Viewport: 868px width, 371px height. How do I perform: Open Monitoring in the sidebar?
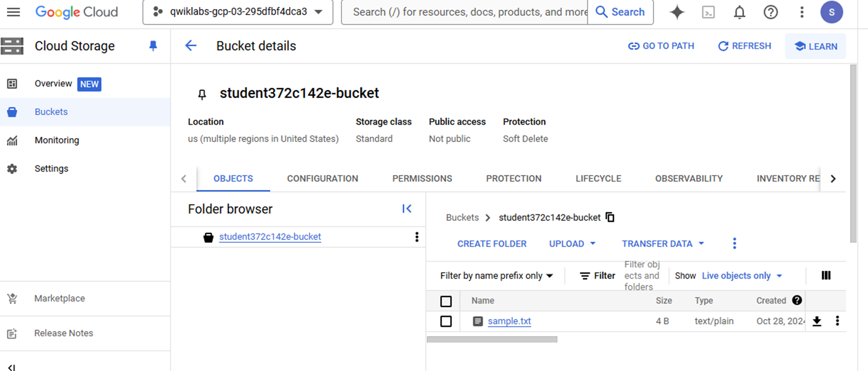click(x=85, y=140)
